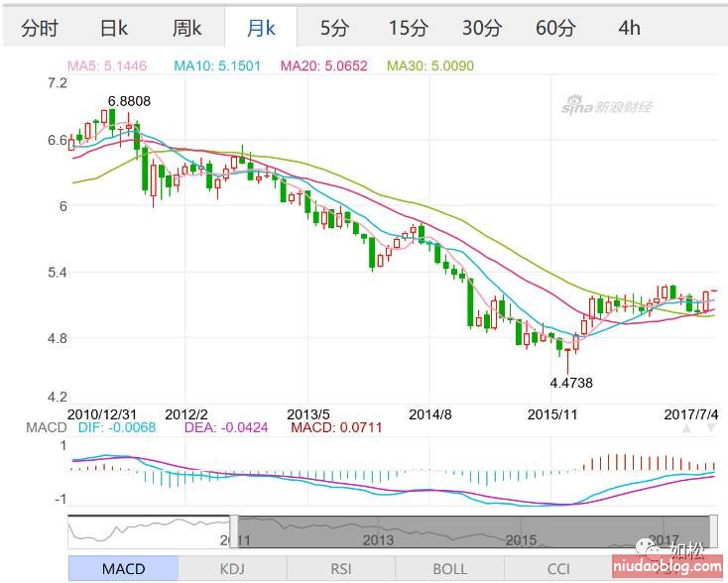Click the 2014/8 date axis label
Image resolution: width=728 pixels, height=583 pixels.
(x=429, y=414)
